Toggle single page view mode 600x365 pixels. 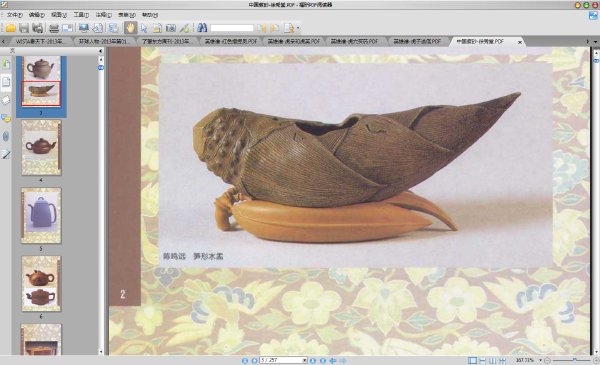coord(473,360)
